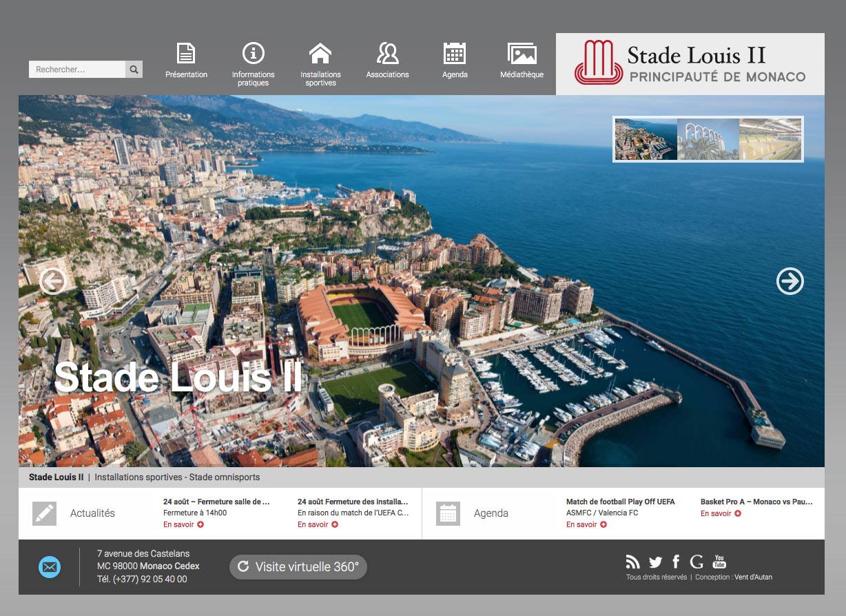Open the Actualités section heading

pos(92,513)
